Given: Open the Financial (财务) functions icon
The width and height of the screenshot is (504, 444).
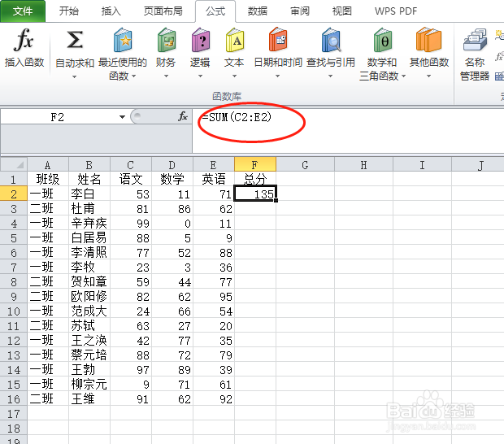Looking at the screenshot, I should (166, 40).
